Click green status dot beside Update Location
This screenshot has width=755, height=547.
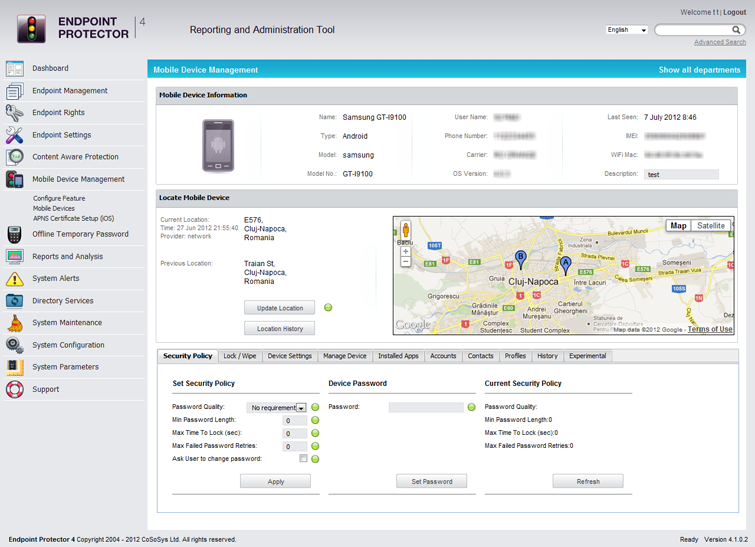point(328,307)
